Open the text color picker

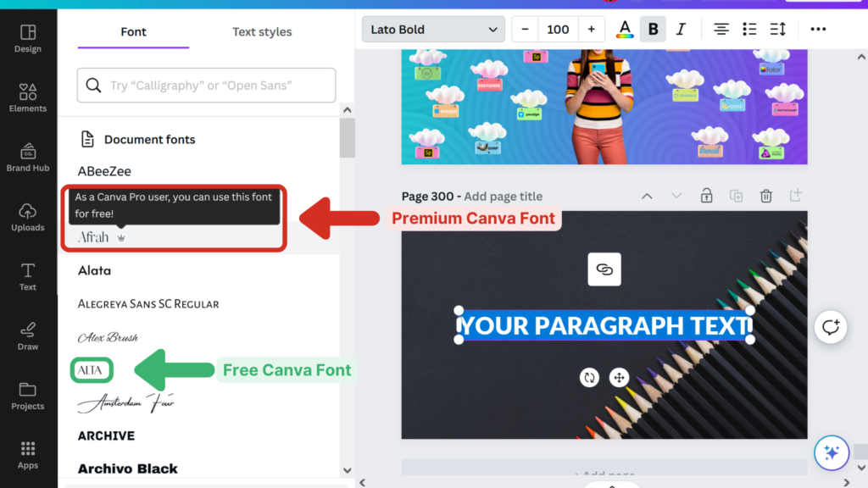point(625,30)
